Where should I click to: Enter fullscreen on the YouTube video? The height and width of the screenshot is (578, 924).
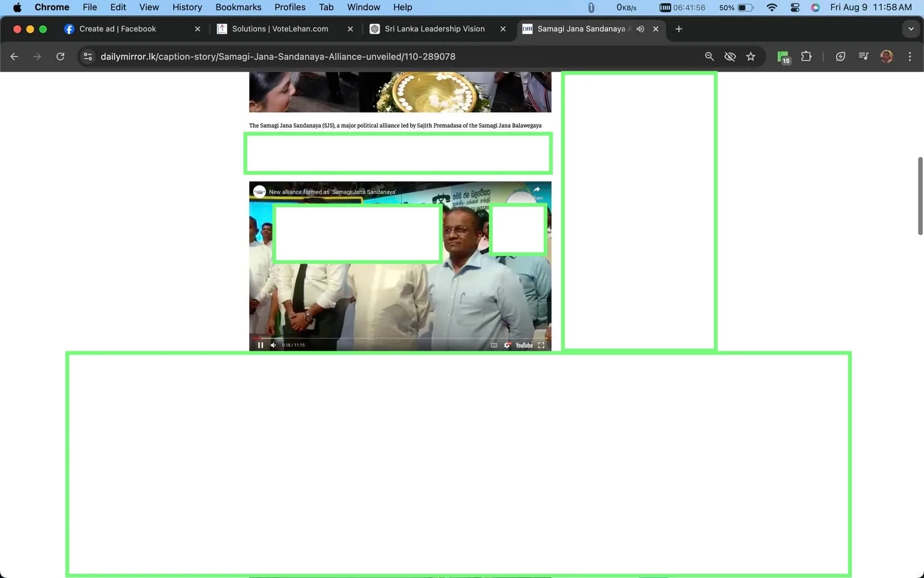coord(541,345)
